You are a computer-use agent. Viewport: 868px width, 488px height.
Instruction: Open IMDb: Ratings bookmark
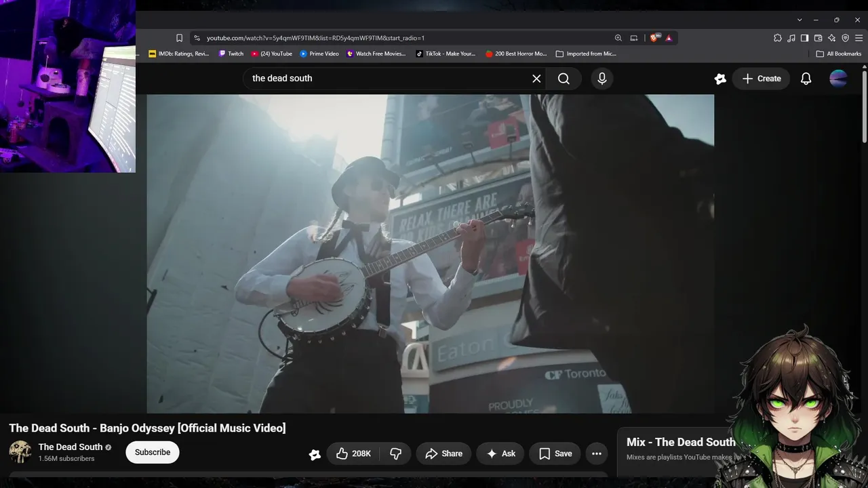pos(179,54)
